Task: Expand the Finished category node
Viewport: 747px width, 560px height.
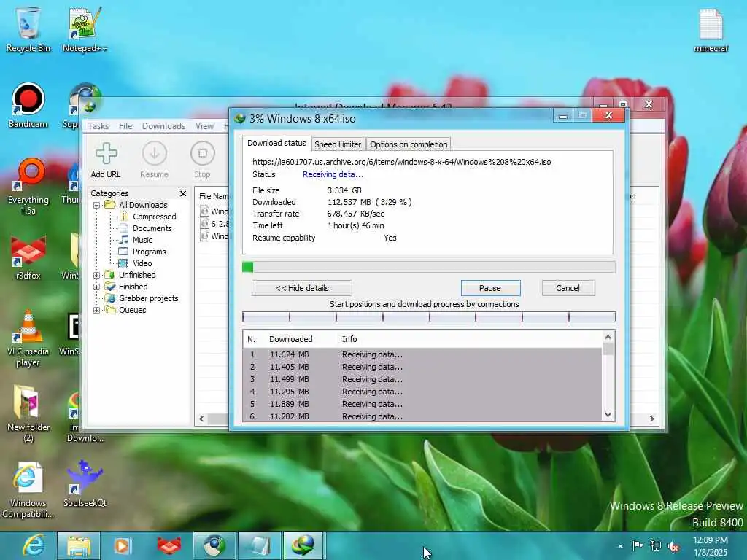Action: pyautogui.click(x=97, y=287)
